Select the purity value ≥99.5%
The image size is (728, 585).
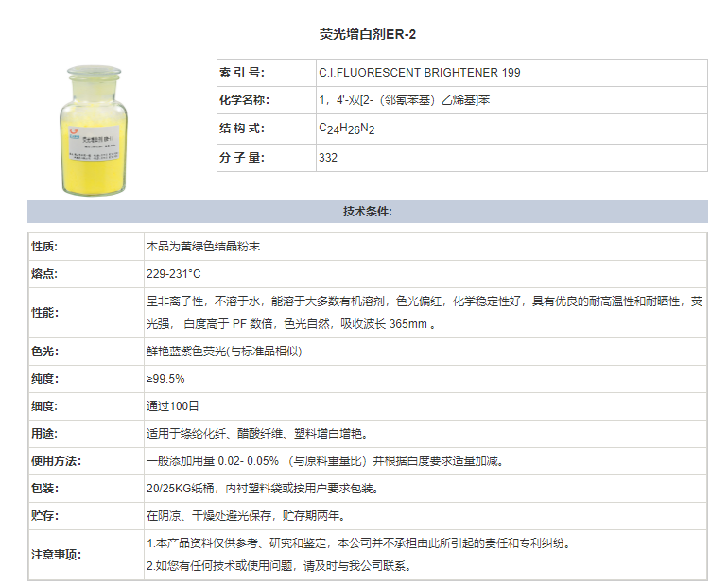pyautogui.click(x=165, y=379)
